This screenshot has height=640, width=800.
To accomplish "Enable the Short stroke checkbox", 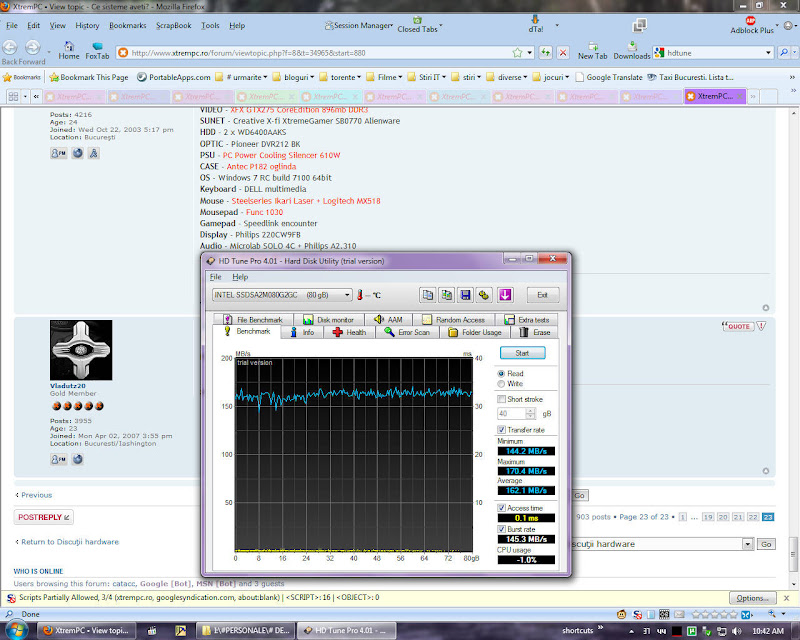I will pyautogui.click(x=502, y=399).
